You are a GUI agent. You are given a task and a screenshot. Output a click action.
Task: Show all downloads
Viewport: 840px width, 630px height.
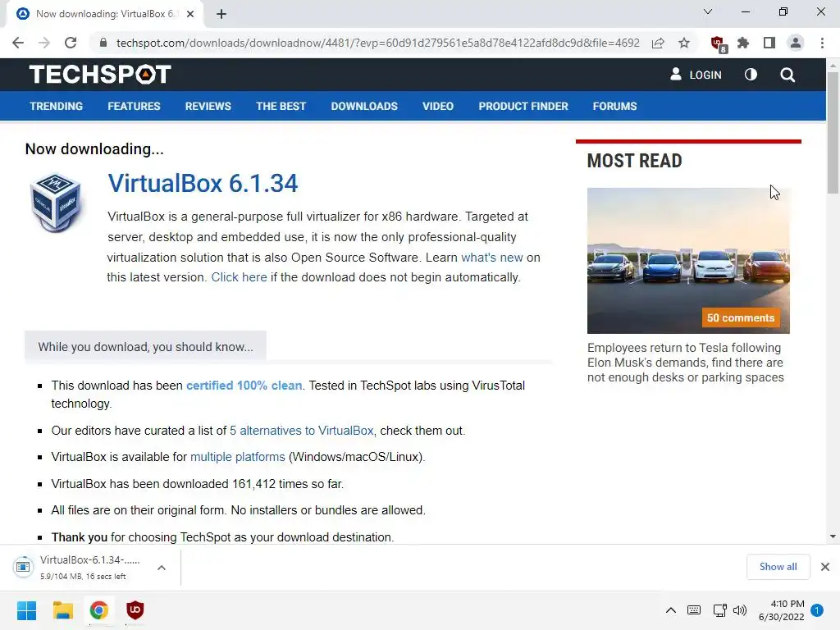pyautogui.click(x=778, y=567)
